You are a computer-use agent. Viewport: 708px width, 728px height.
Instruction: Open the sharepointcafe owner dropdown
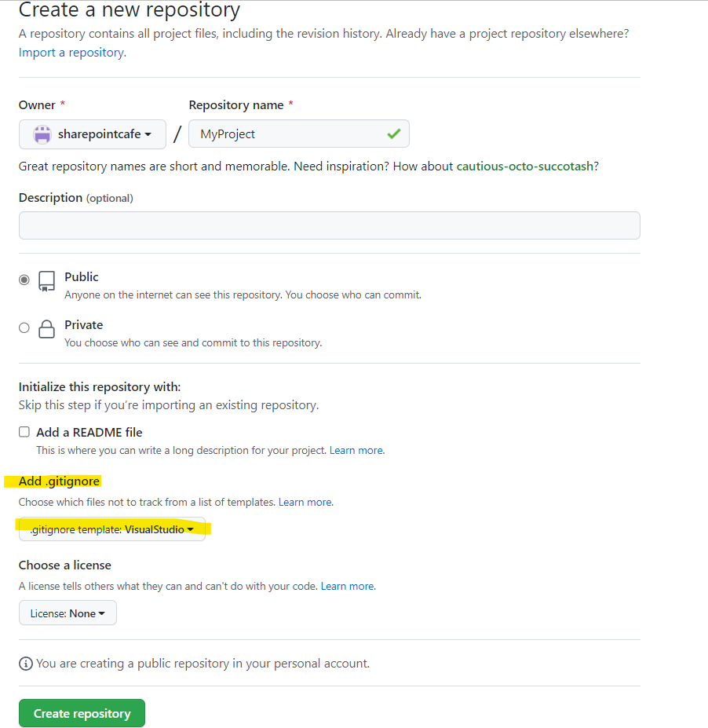click(93, 134)
